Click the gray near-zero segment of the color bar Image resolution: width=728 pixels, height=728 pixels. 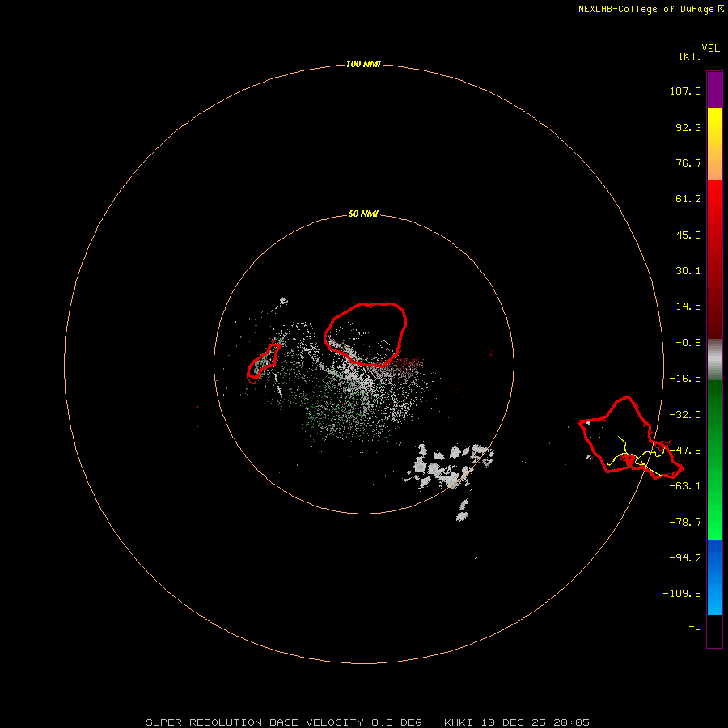coord(714,360)
